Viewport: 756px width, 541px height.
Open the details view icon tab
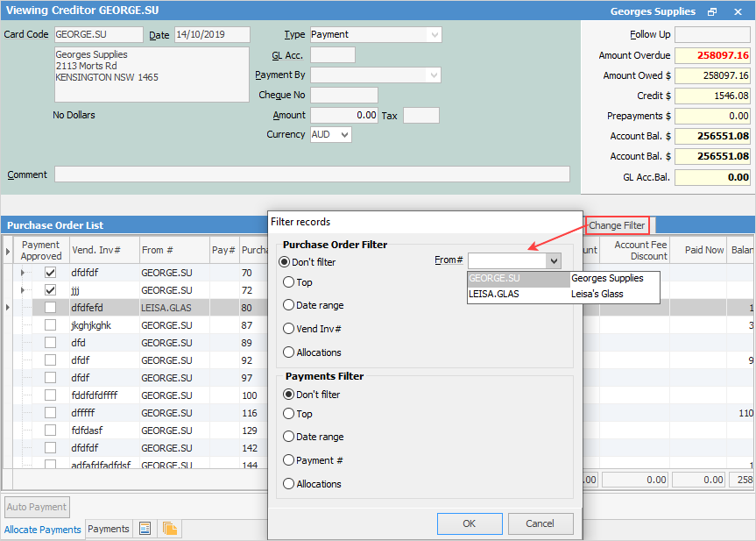coord(145,529)
